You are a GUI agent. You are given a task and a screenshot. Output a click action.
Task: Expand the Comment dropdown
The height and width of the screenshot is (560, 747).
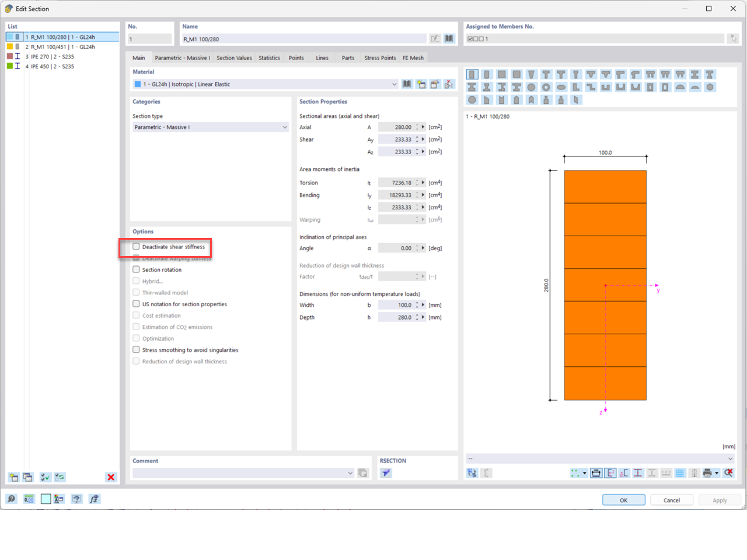coord(350,473)
